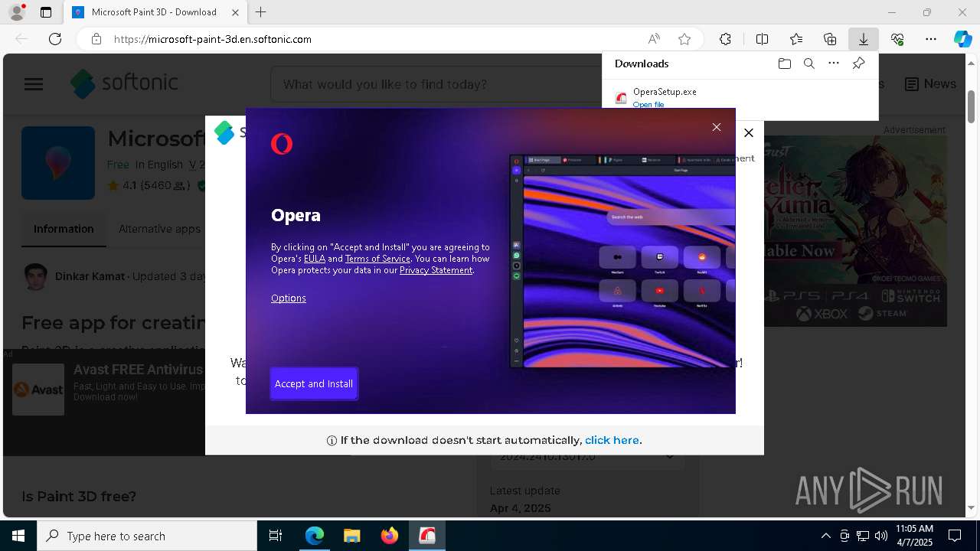Click the taskbar search box

(147, 536)
